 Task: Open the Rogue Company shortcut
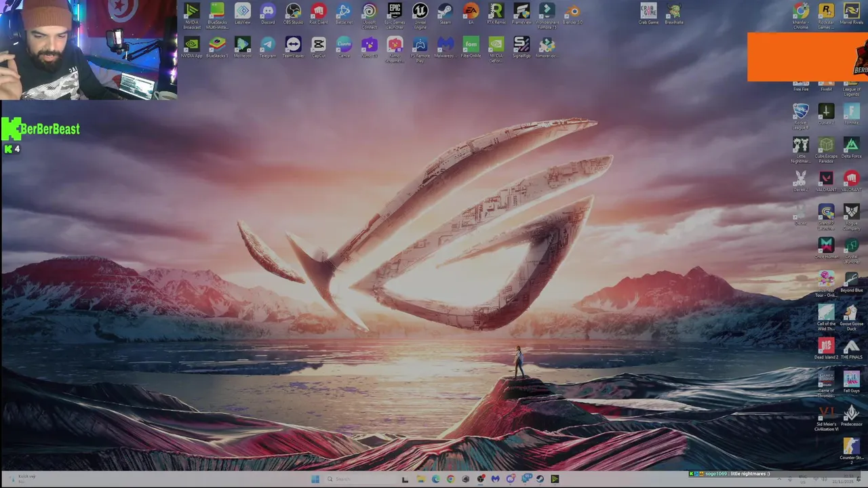tap(852, 216)
